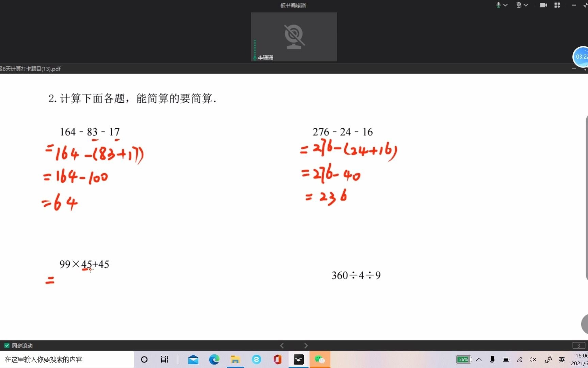Click the Windows search box
The height and width of the screenshot is (368, 588).
pos(67,359)
